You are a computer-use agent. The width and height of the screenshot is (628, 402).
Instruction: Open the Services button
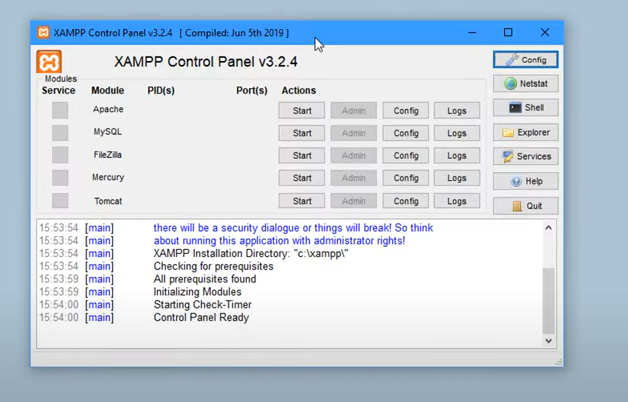[525, 157]
